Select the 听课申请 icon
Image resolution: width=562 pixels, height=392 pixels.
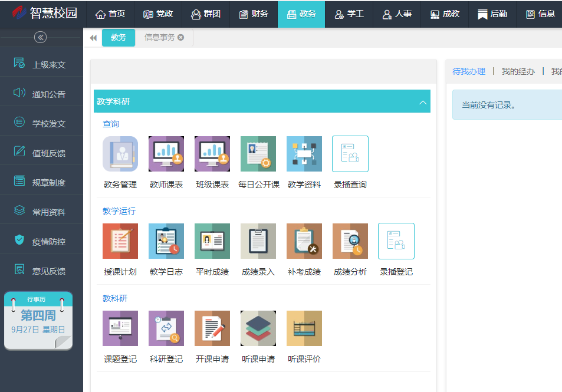pos(258,328)
